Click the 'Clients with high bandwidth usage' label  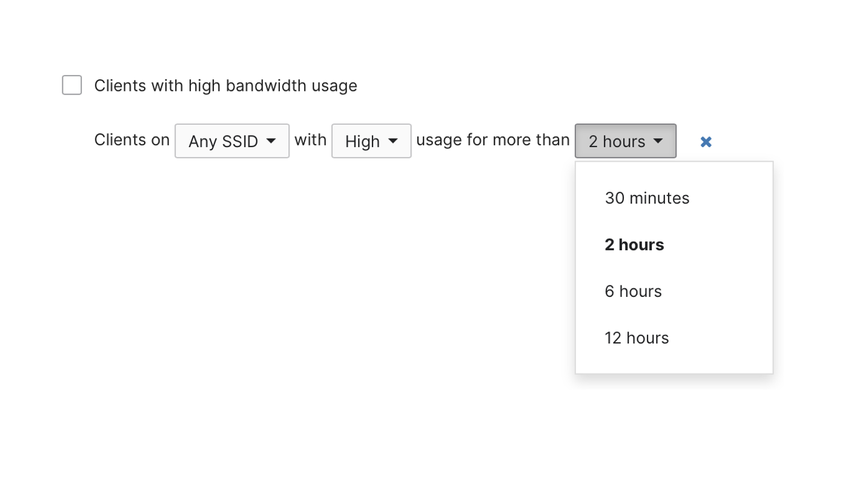225,86
